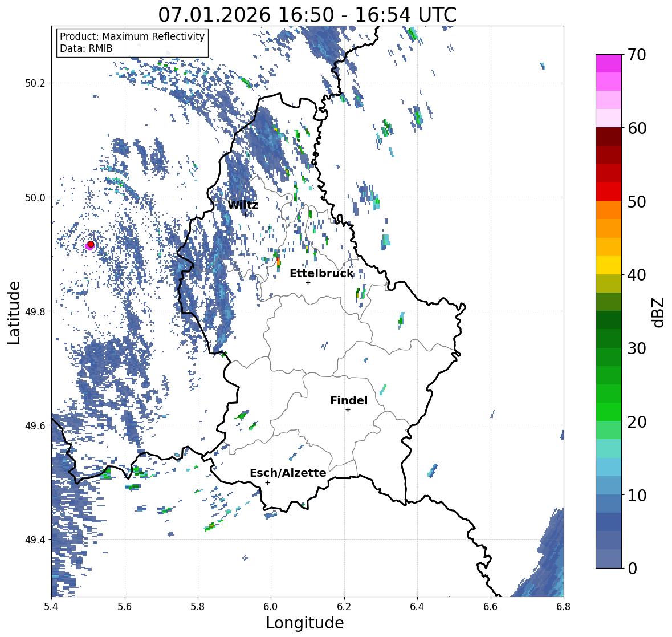Viewport: 672px width, 637px height.
Task: Click the 49.6 latitude tick label
Action: (x=35, y=425)
